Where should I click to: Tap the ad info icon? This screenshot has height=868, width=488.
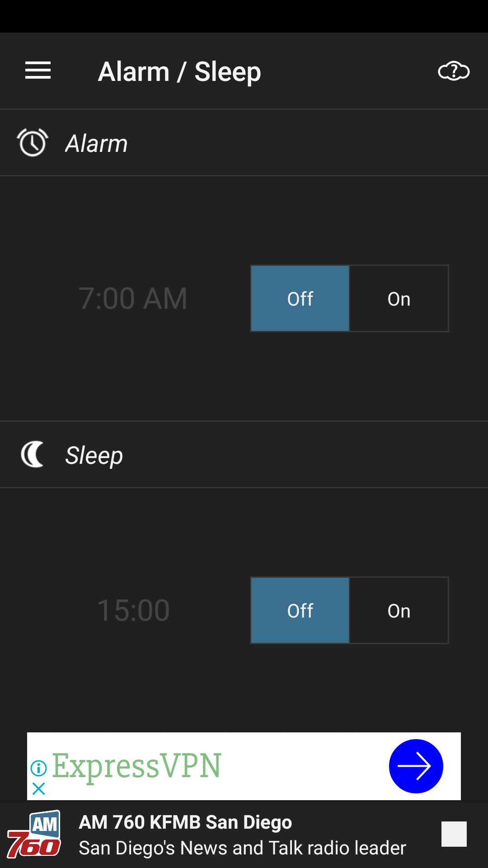coord(39,768)
